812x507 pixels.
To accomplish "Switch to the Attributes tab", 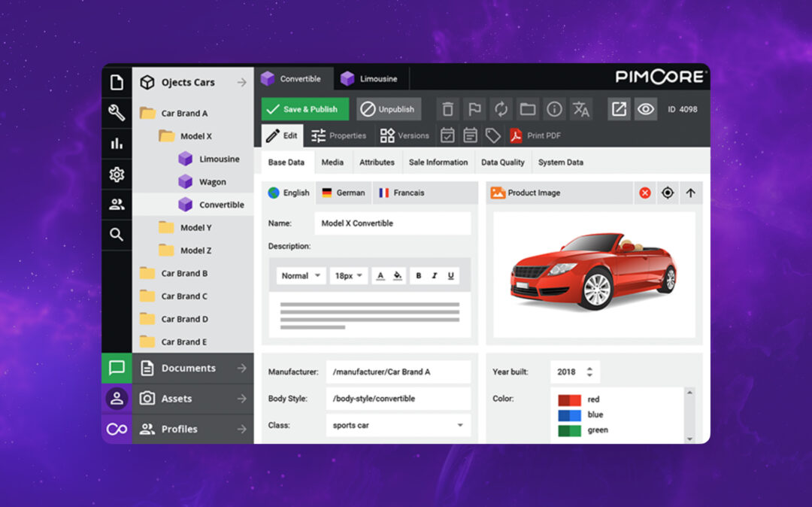I will coord(377,162).
